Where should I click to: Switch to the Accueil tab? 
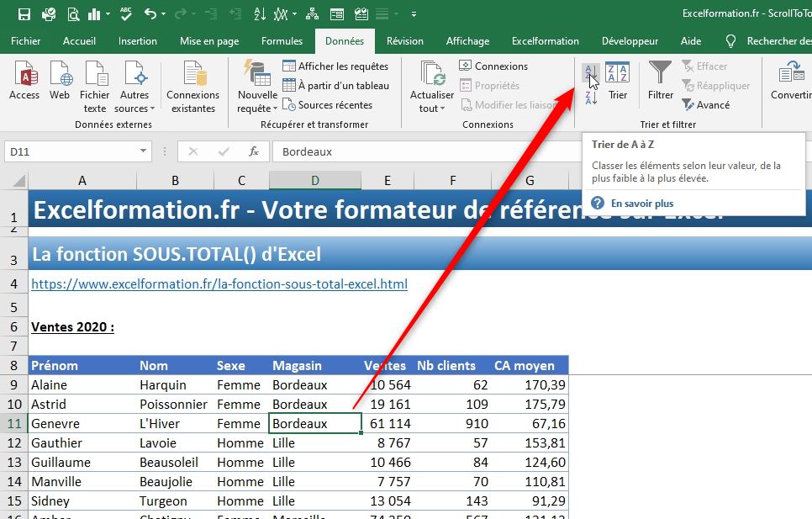(79, 41)
